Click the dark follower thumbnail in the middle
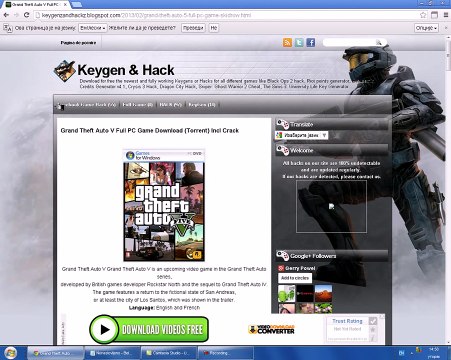451x360 pixels. pyautogui.click(x=305, y=293)
